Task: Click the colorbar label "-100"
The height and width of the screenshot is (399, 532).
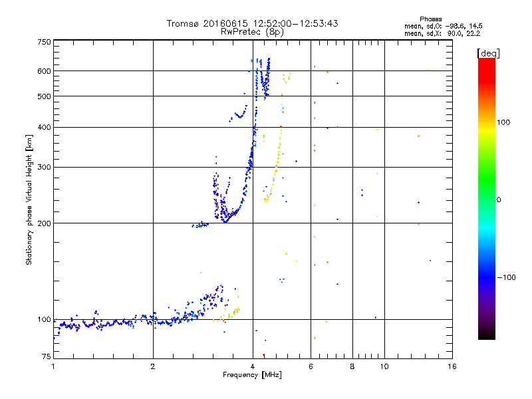Action: (x=506, y=277)
